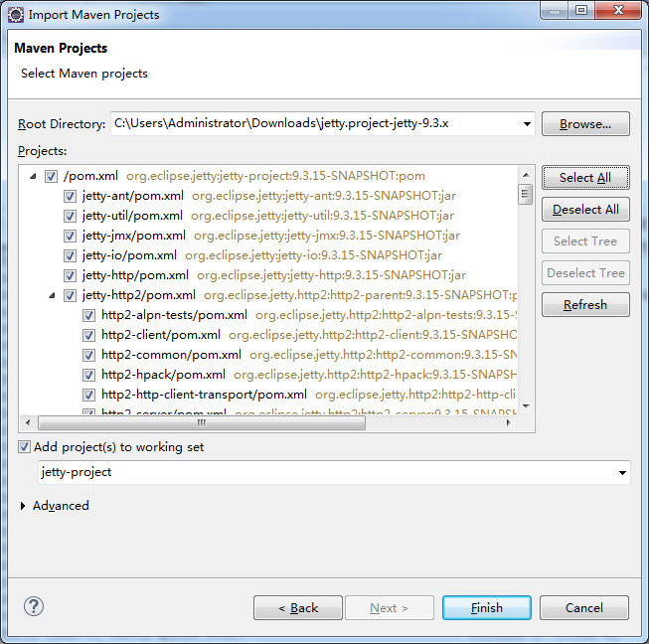Toggle the jetty-io/pom.xml checkbox
The height and width of the screenshot is (644, 649).
point(70,255)
